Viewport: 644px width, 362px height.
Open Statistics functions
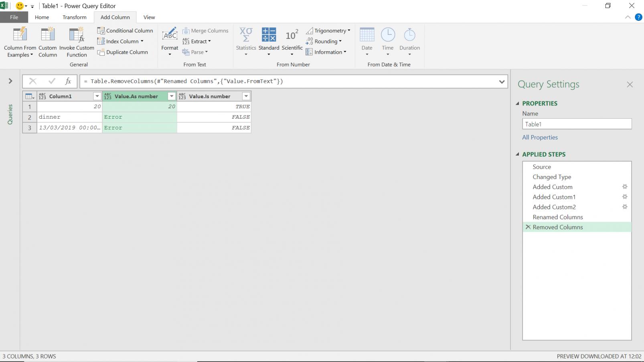[246, 42]
